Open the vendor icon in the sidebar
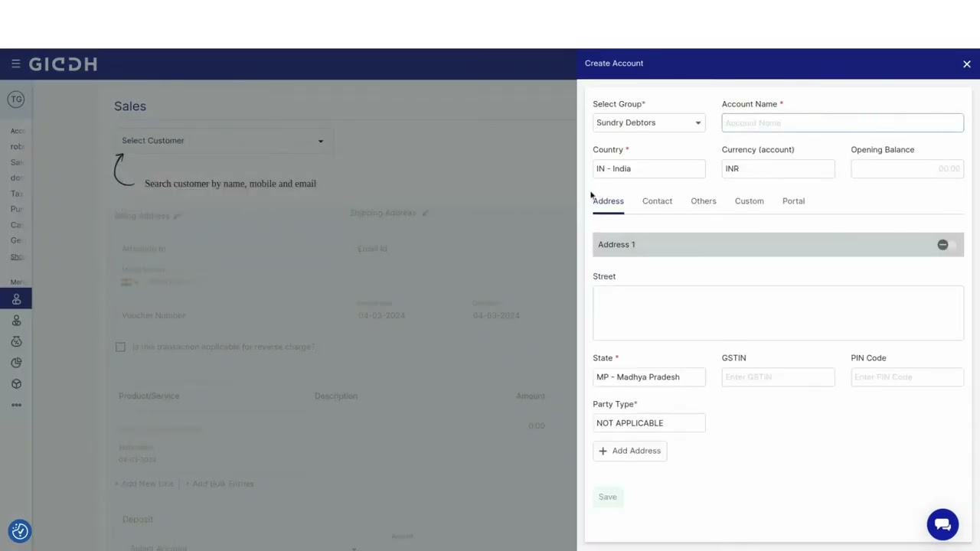The image size is (980, 551). pos(16,321)
